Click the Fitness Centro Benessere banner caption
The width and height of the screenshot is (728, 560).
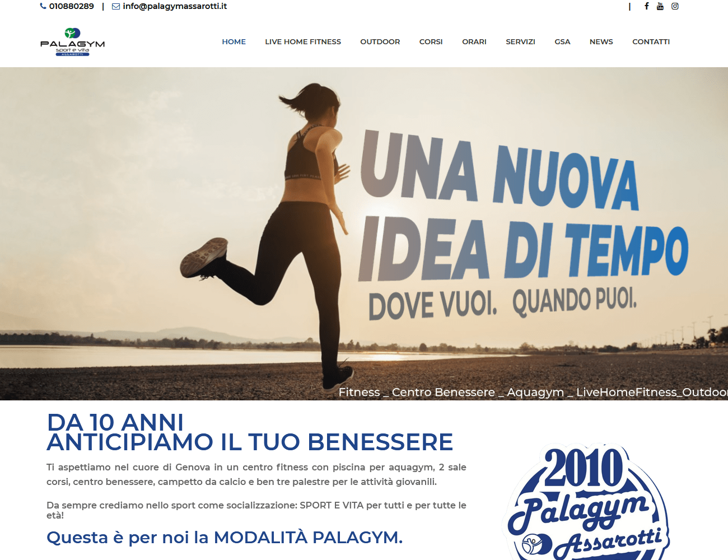click(x=533, y=392)
